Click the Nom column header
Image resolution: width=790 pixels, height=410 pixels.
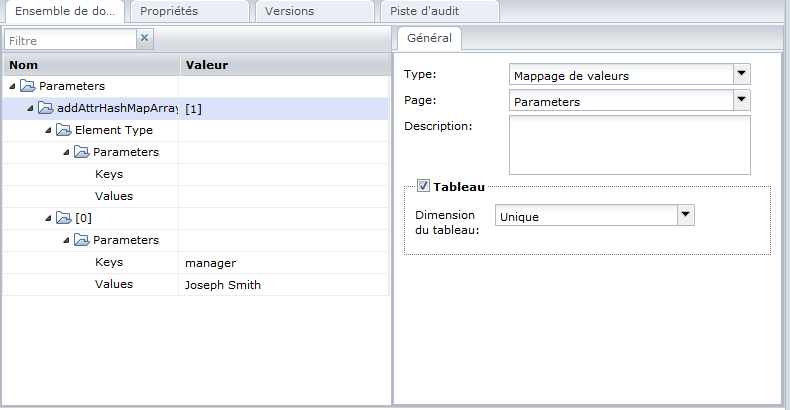pos(91,65)
